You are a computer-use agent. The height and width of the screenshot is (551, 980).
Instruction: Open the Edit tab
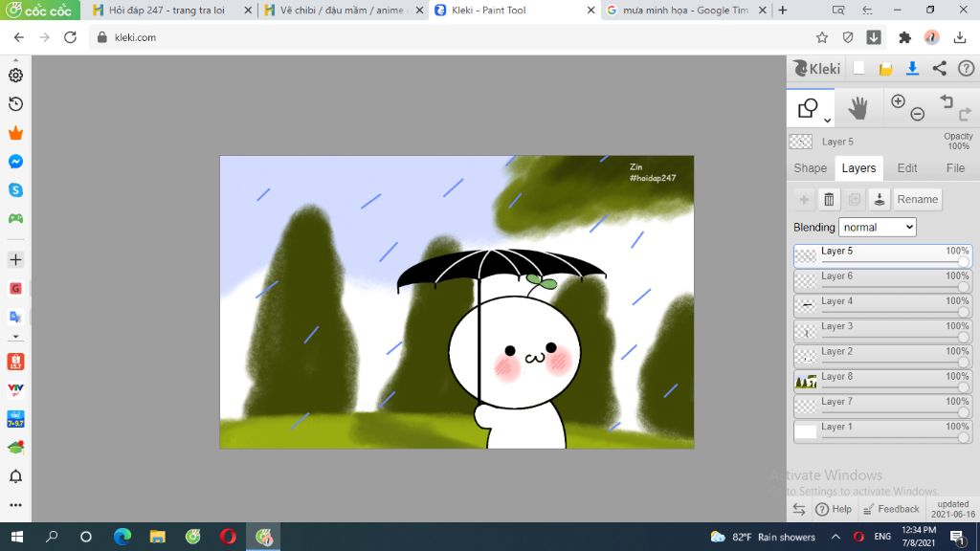[x=907, y=168]
